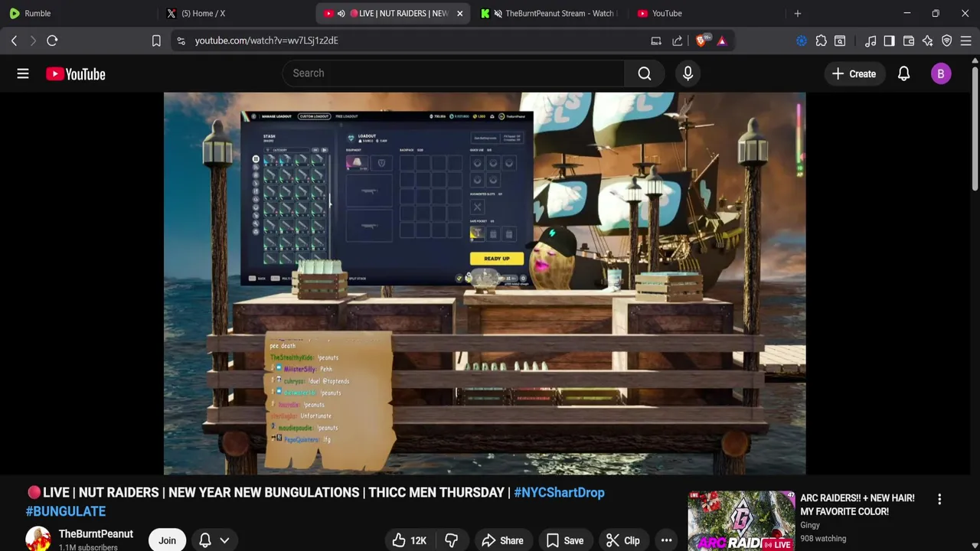Go back to previous page
This screenshot has height=551, width=980.
[14, 41]
